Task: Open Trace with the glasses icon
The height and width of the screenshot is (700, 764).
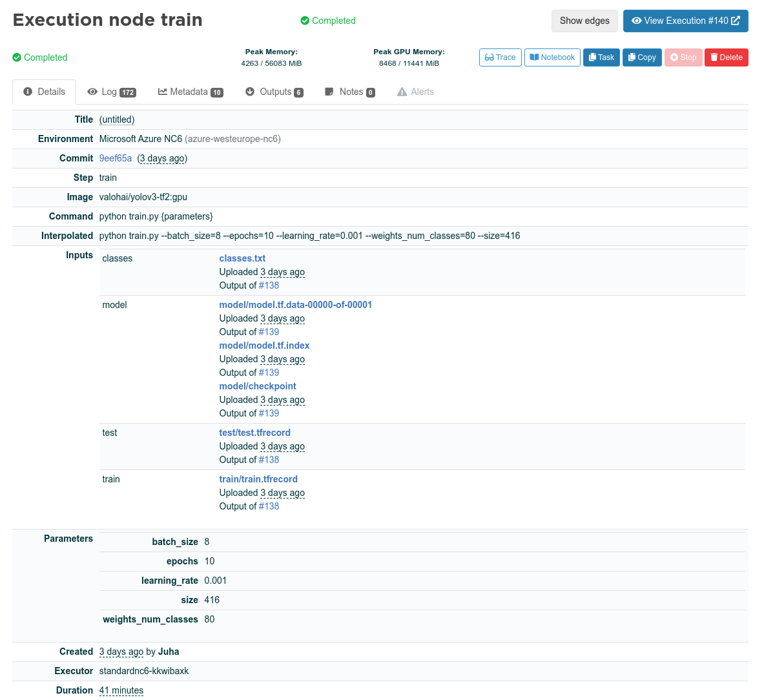Action: click(500, 57)
